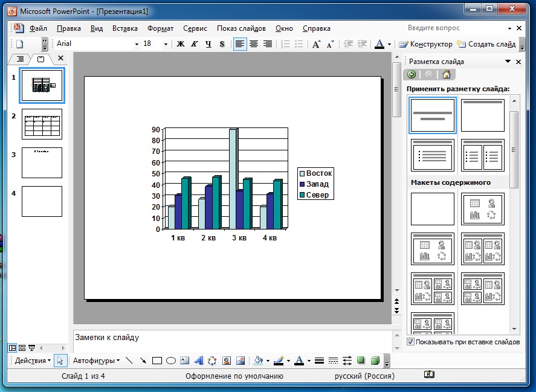The image size is (536, 392).
Task: Open the Показ слайдов menu
Action: click(241, 28)
